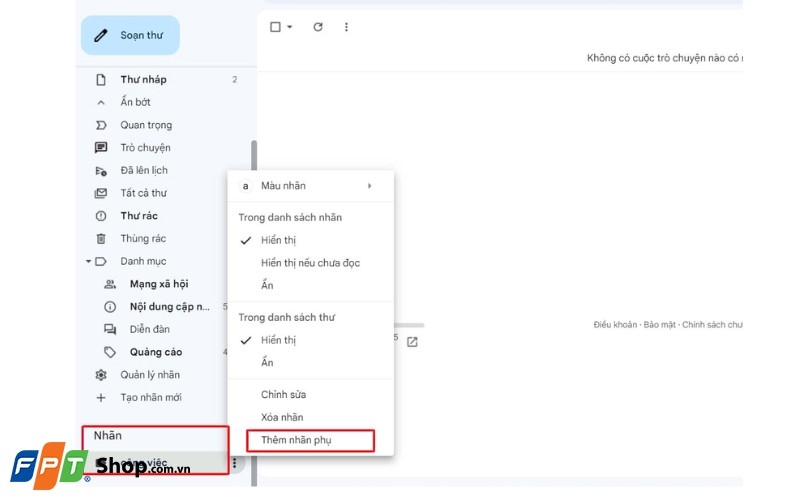The width and height of the screenshot is (800, 500).
Task: Click the Quảng cáo tag icon
Action: point(110,352)
